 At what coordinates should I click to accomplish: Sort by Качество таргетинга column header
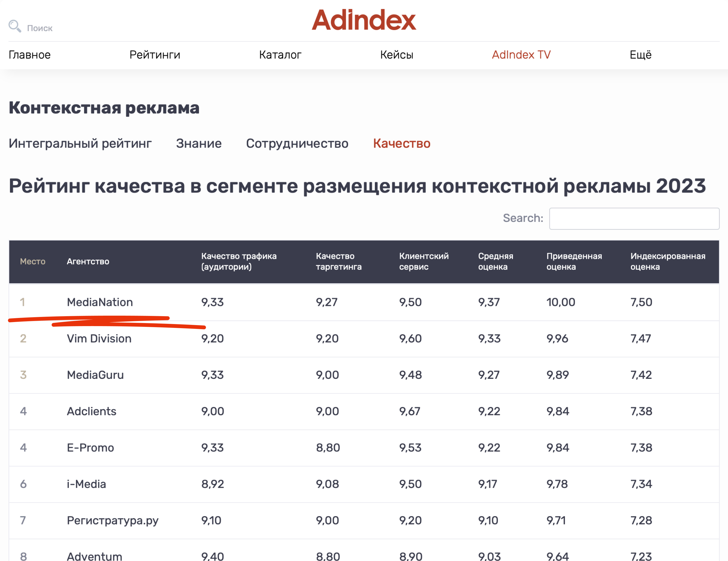339,261
